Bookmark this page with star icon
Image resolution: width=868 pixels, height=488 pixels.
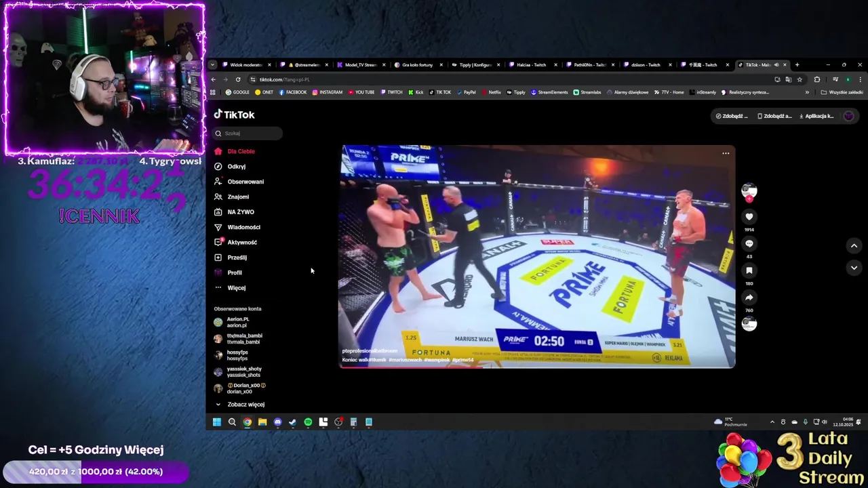pyautogui.click(x=800, y=79)
